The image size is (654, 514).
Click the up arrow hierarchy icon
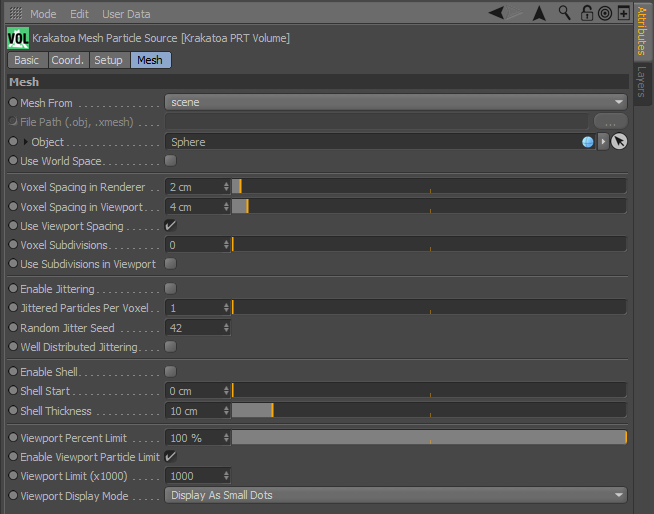pyautogui.click(x=539, y=13)
